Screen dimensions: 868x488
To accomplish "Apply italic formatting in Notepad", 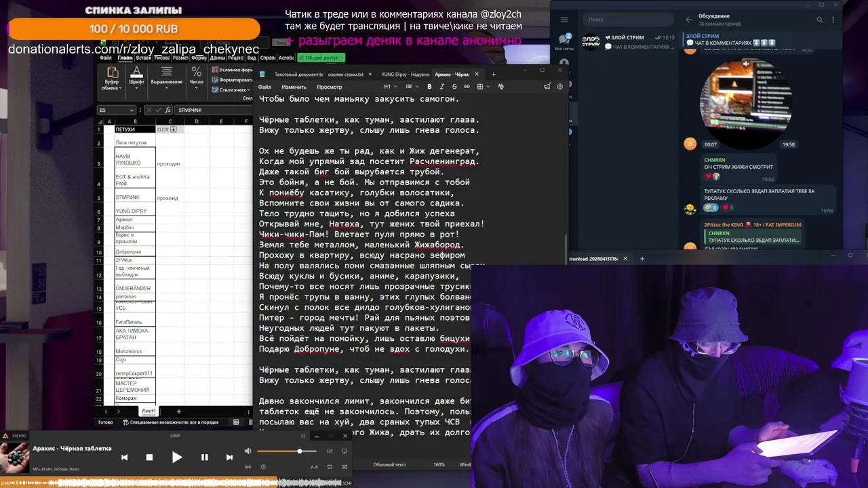I will coord(442,87).
